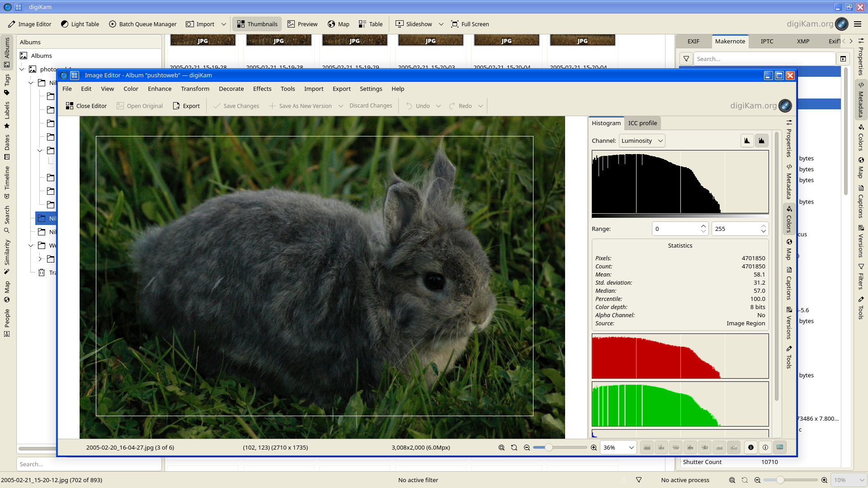Screen dimensions: 868x488
Task: Click the linear histogram scale button
Action: click(747, 141)
